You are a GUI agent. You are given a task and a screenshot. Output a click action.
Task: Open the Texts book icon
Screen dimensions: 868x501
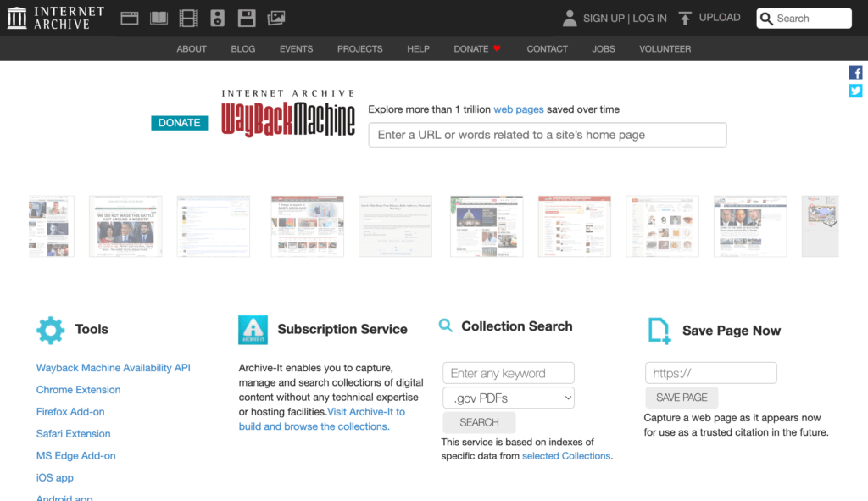[159, 18]
